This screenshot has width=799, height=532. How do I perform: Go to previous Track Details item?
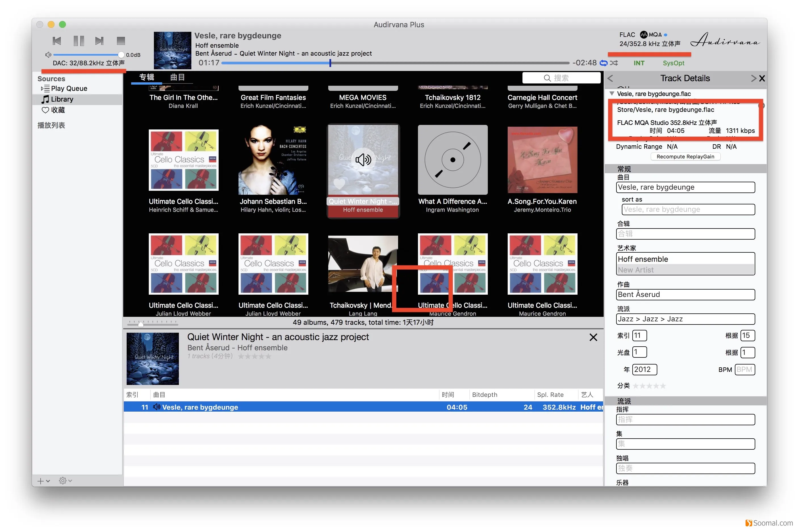click(610, 78)
